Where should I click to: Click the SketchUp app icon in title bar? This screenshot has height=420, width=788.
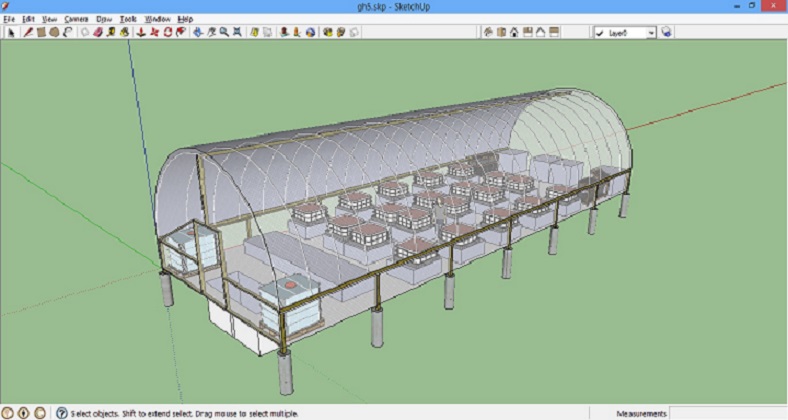tap(6, 6)
